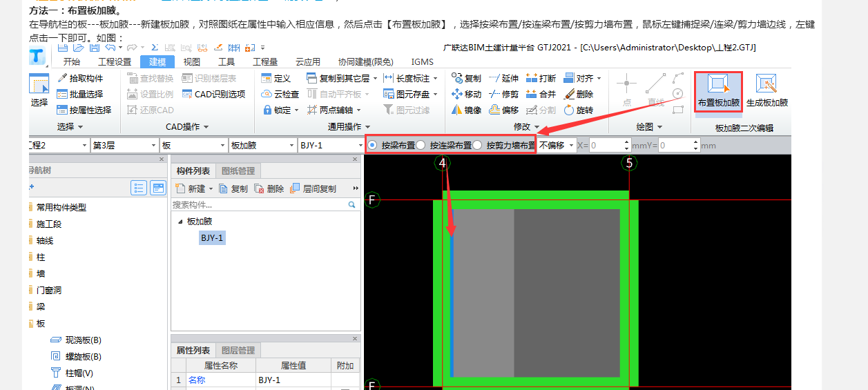The width and height of the screenshot is (868, 390).
Task: Click 删除 in component list toolbar
Action: point(269,188)
